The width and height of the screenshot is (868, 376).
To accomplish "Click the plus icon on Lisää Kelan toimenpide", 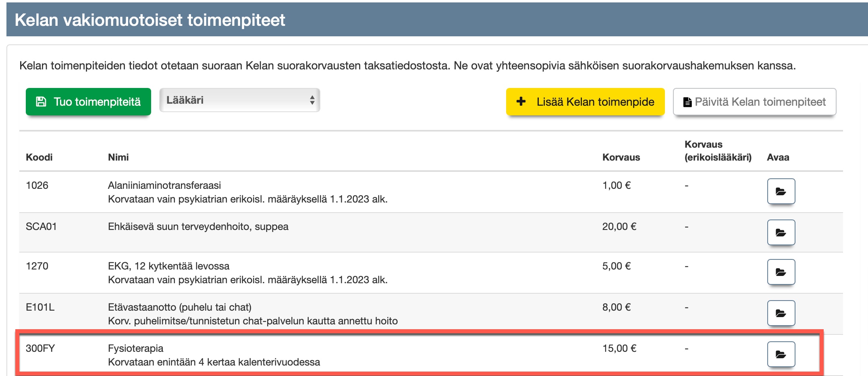I will (x=521, y=102).
